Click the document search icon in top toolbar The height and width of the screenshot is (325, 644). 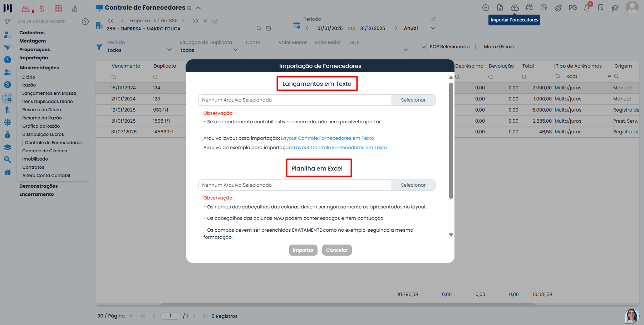(x=601, y=8)
